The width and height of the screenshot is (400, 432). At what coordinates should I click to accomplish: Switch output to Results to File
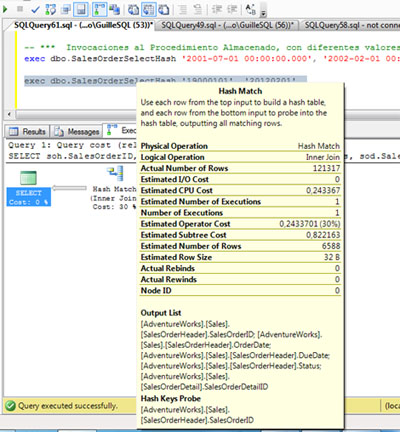pos(164,9)
